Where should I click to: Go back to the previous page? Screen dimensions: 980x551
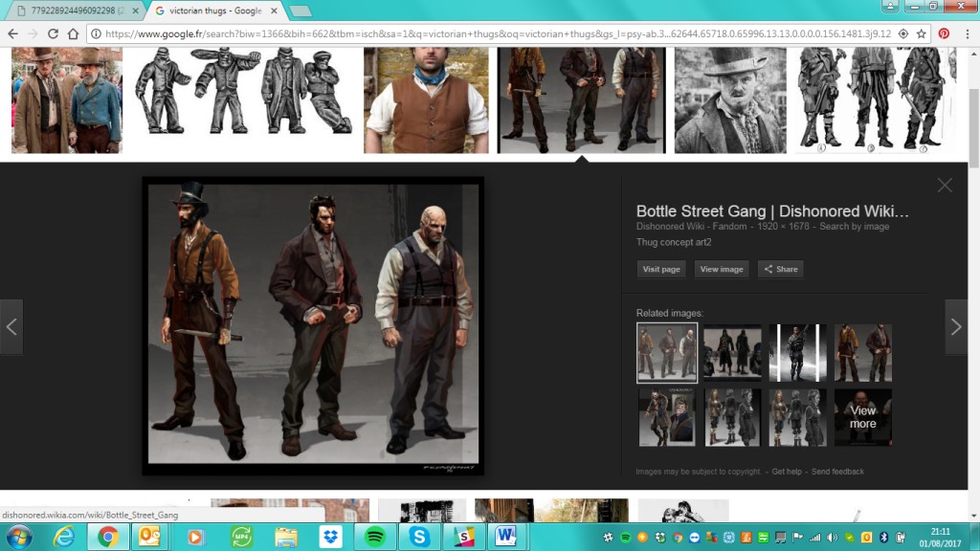(x=13, y=33)
